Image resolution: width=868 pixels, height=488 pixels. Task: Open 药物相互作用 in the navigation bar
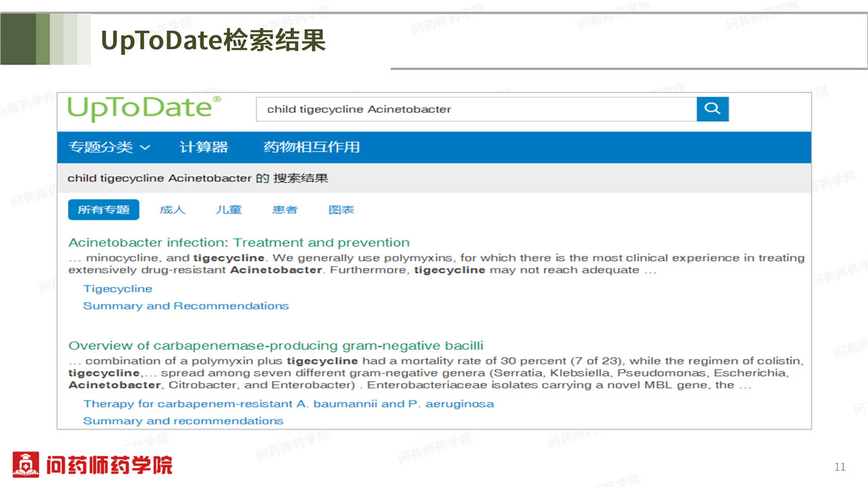point(312,147)
